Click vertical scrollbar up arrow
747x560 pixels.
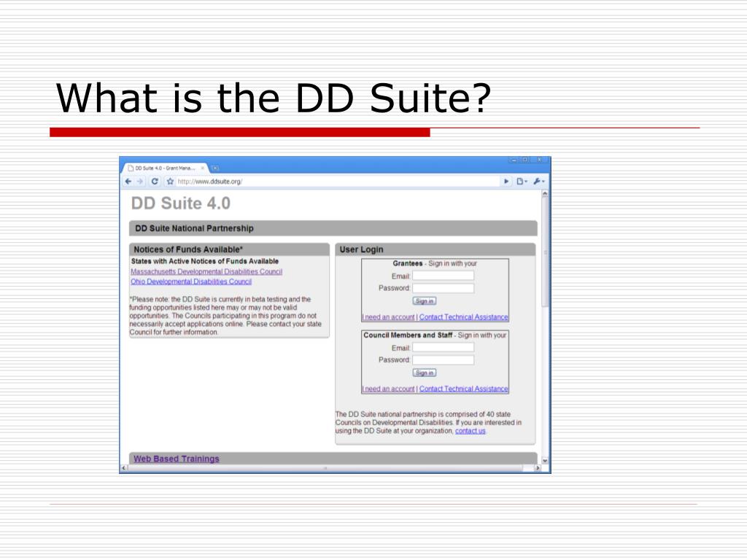545,194
